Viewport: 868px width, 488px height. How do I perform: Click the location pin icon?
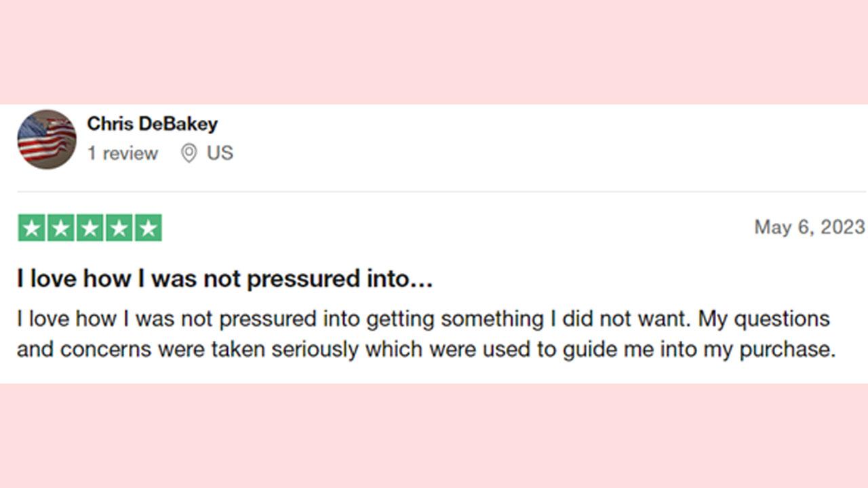(189, 153)
